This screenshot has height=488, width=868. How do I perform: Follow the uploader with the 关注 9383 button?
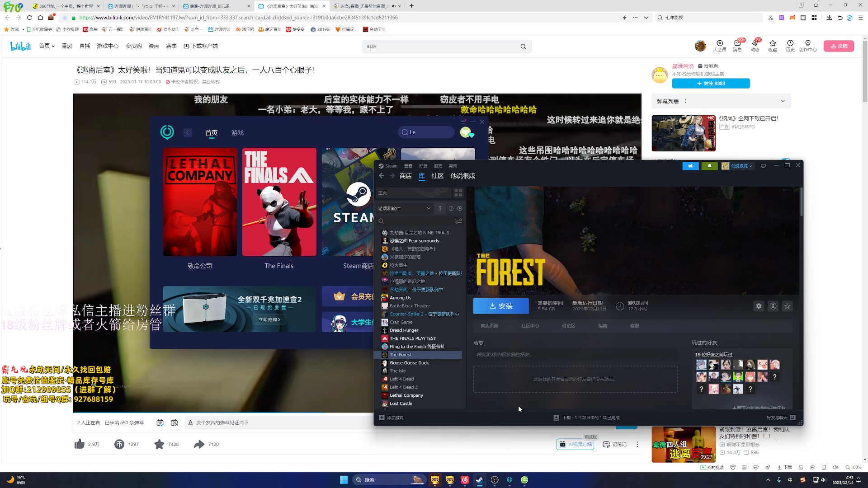coord(711,83)
